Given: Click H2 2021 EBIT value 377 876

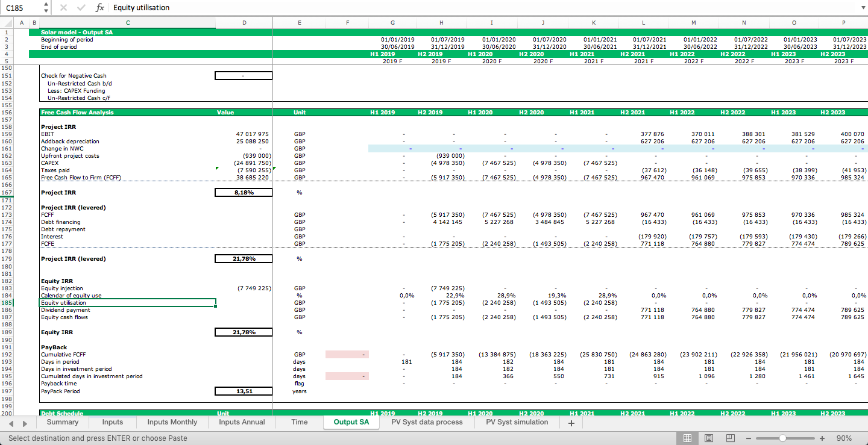Looking at the screenshot, I should (653, 134).
